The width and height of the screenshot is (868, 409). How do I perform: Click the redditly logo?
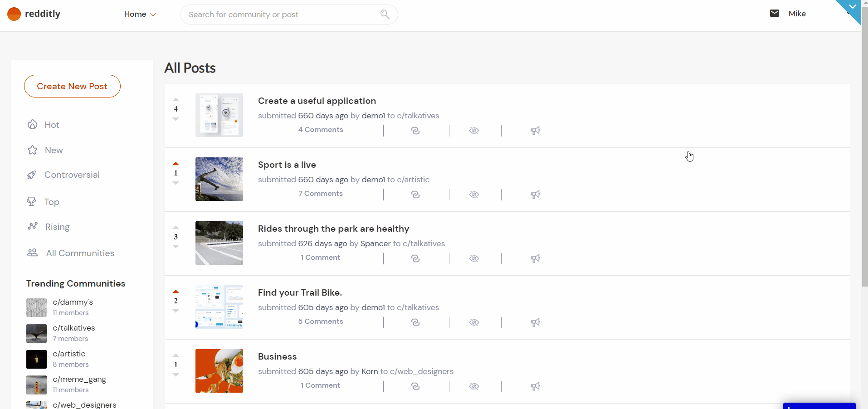coord(34,14)
